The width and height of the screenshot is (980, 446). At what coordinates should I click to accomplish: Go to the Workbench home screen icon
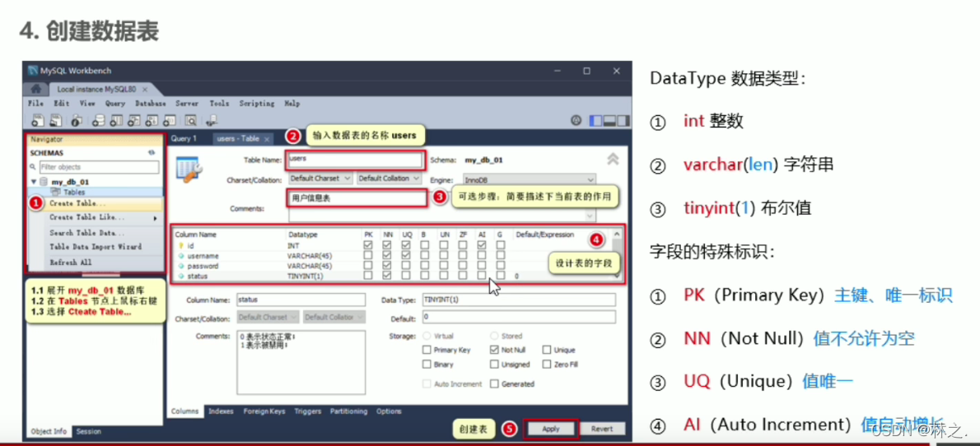pyautogui.click(x=35, y=89)
